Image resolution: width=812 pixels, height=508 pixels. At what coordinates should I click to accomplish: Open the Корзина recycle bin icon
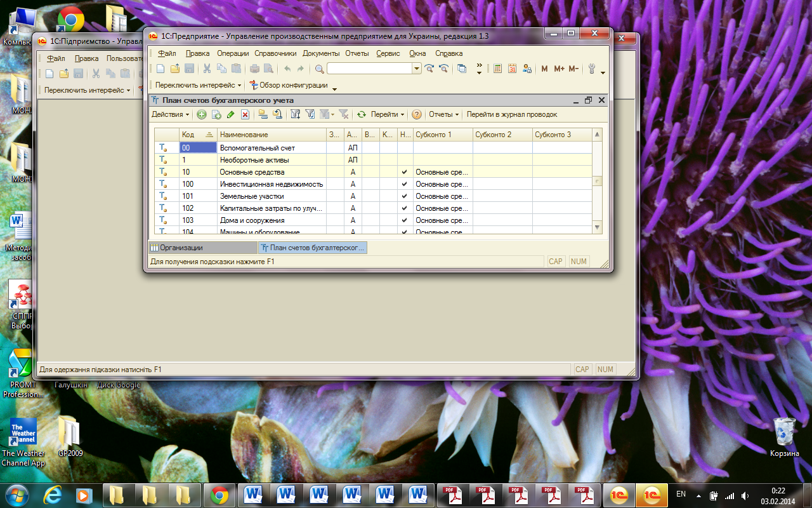(785, 438)
